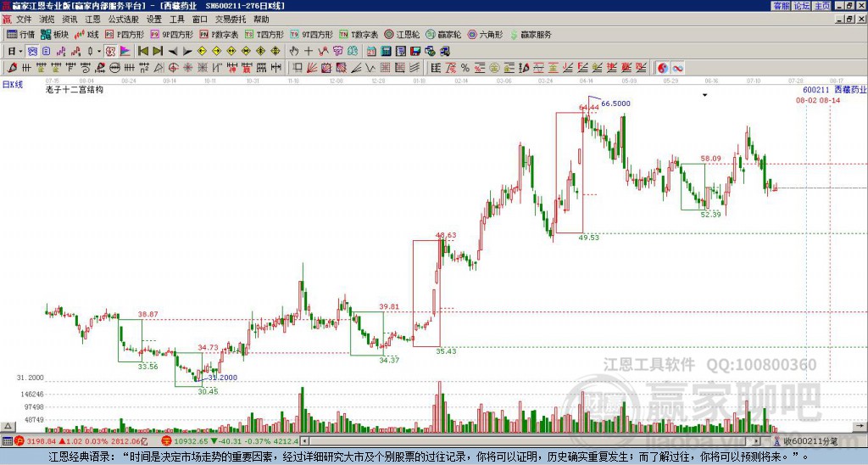Jump to first bar icon
Screen dimensions: 868x465
(x=142, y=52)
